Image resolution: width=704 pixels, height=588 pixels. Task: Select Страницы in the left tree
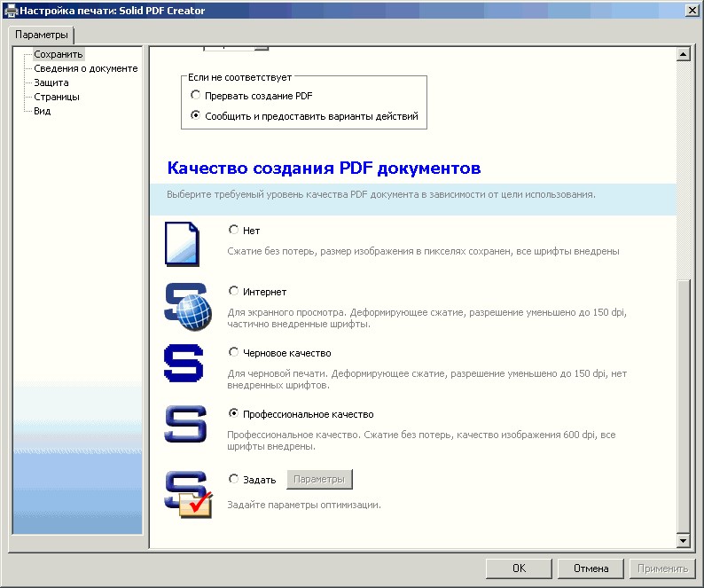point(57,97)
